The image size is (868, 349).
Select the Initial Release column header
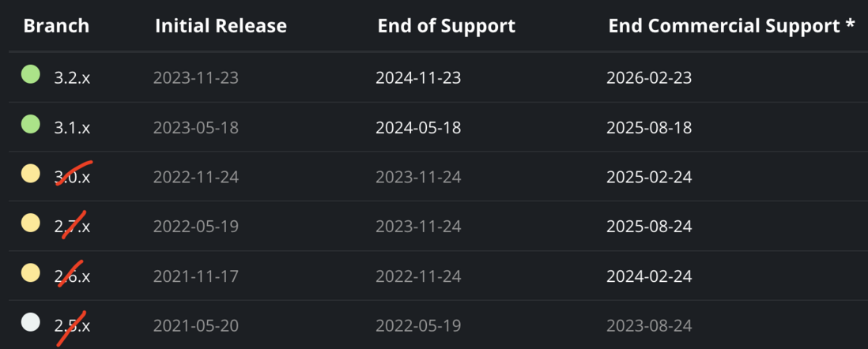pyautogui.click(x=221, y=26)
